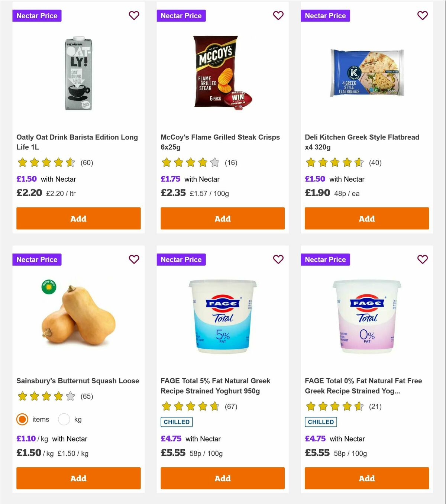Click the heart icon on FAGE Total 0%
This screenshot has width=446, height=504.
[422, 259]
